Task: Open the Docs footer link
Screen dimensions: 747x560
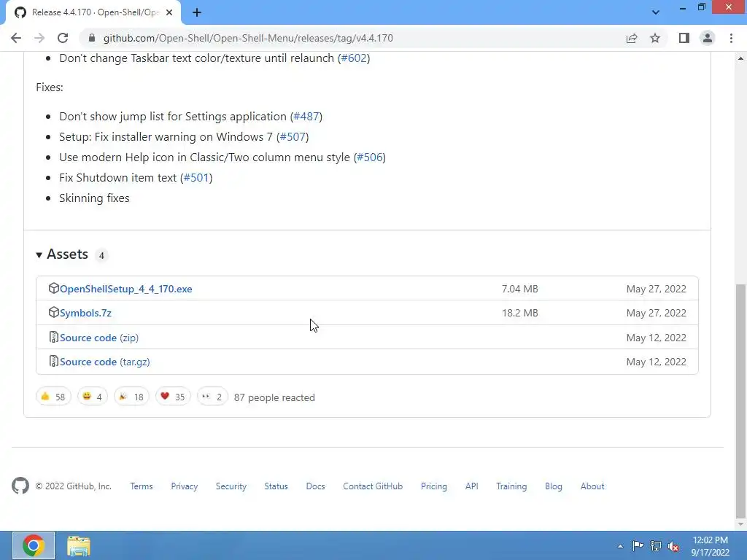Action: [x=315, y=486]
